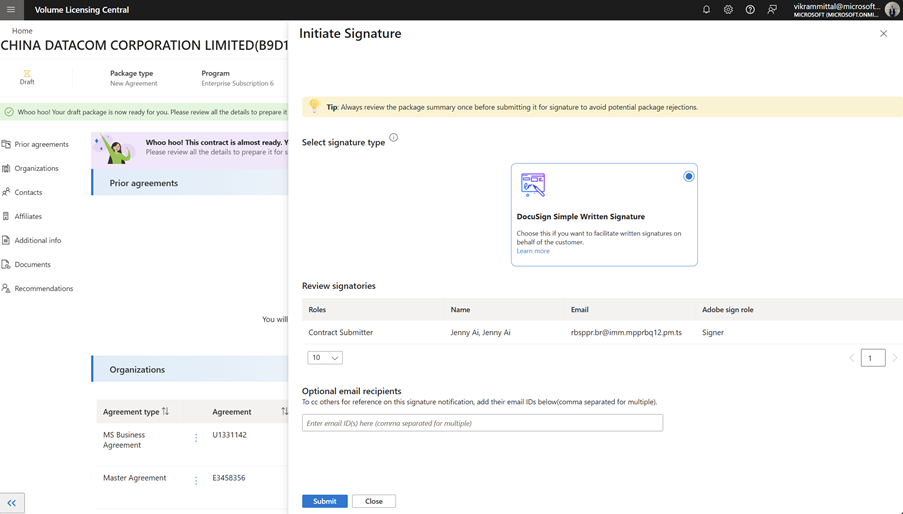Open Affiliates in sidebar
This screenshot has width=903, height=514.
click(x=28, y=216)
